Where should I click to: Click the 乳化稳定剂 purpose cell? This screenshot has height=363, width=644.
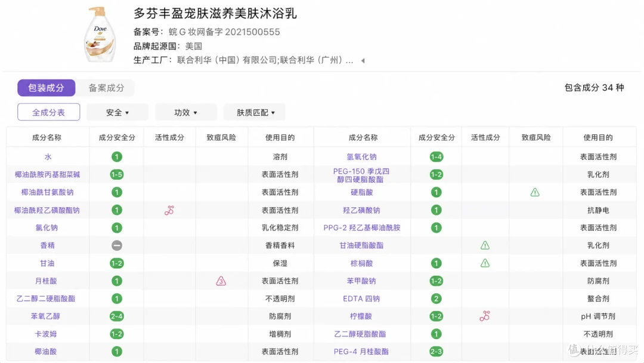point(280,227)
